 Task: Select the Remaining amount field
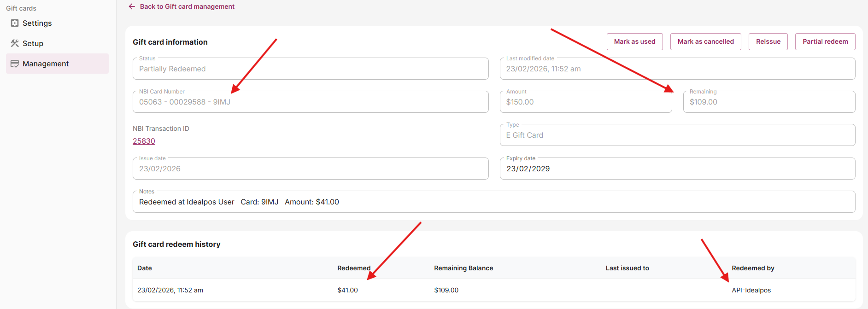pyautogui.click(x=768, y=102)
